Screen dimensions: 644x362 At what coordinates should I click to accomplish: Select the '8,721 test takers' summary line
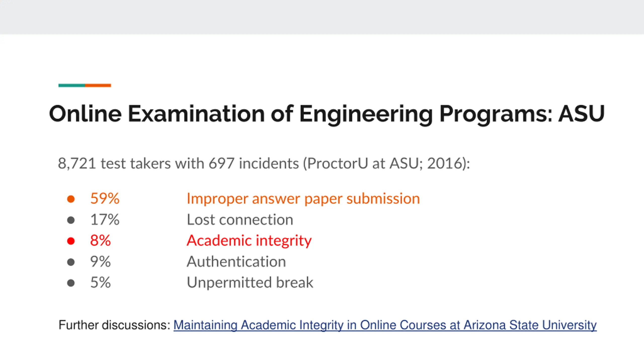[x=264, y=163]
